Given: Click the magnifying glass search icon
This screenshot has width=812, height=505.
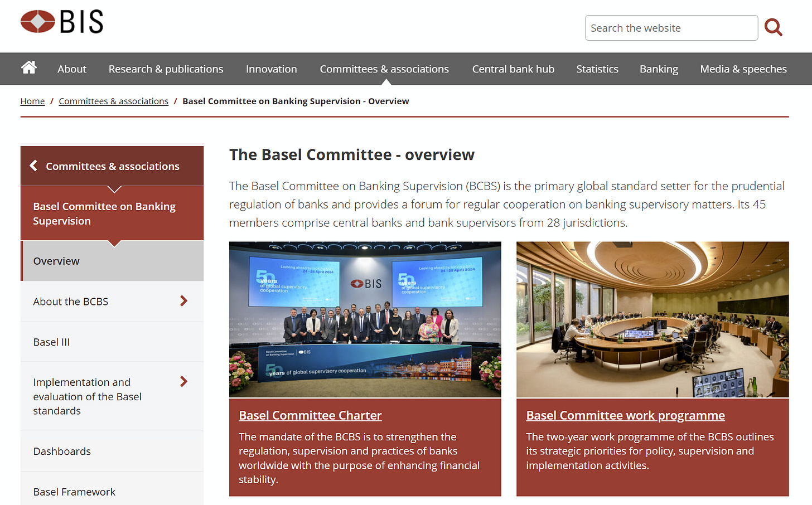Looking at the screenshot, I should [x=773, y=27].
